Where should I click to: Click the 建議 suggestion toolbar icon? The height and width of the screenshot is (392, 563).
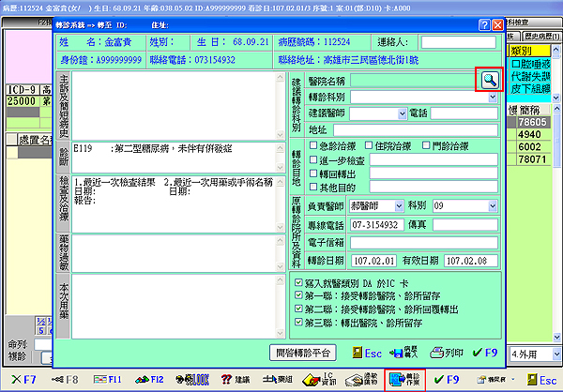(235, 380)
